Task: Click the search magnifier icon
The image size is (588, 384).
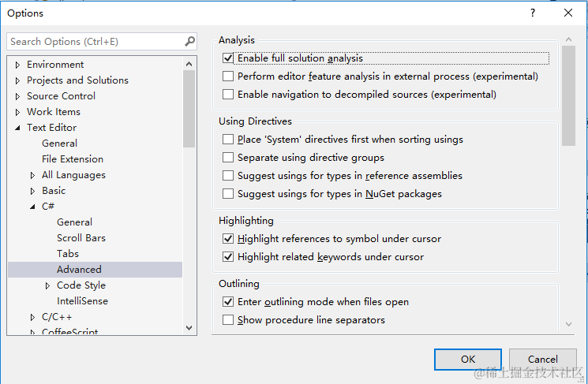Action: point(189,41)
